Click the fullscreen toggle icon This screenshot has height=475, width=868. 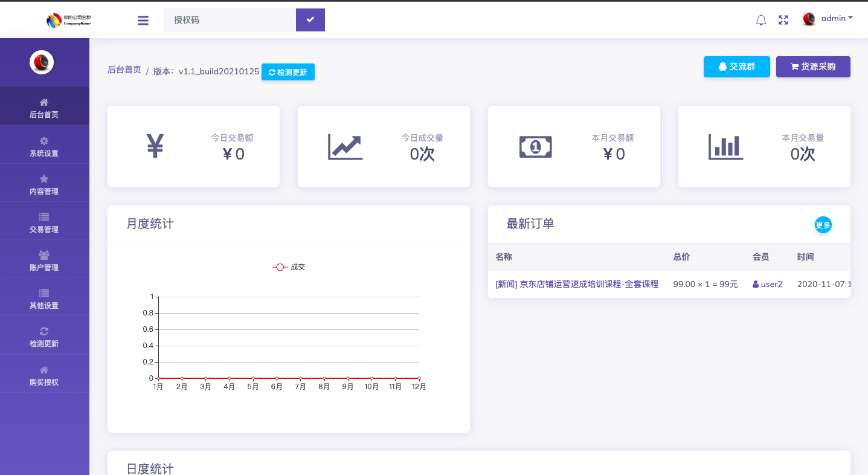click(783, 19)
